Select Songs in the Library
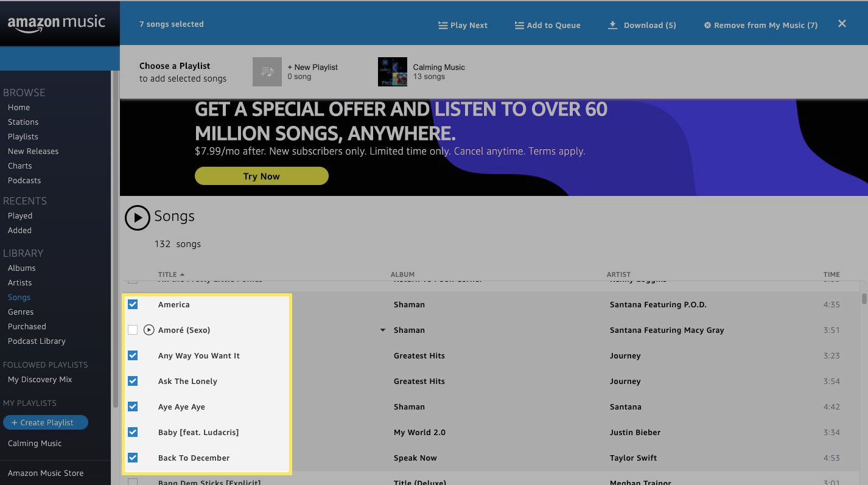This screenshot has width=868, height=485. coord(19,297)
